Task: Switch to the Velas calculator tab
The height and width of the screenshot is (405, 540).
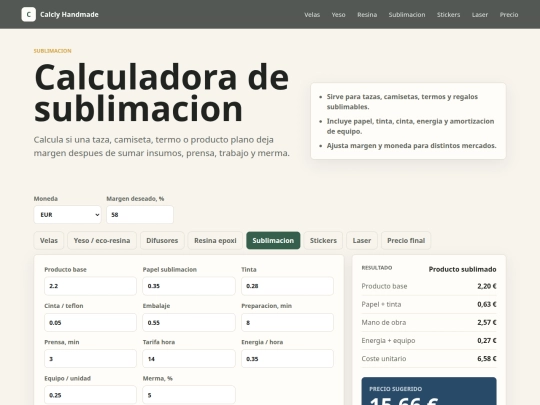Action: [x=49, y=240]
